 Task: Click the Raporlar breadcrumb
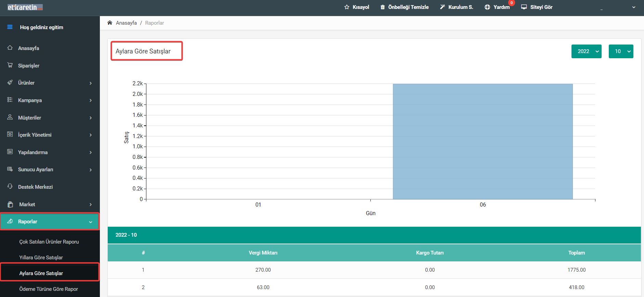point(155,23)
